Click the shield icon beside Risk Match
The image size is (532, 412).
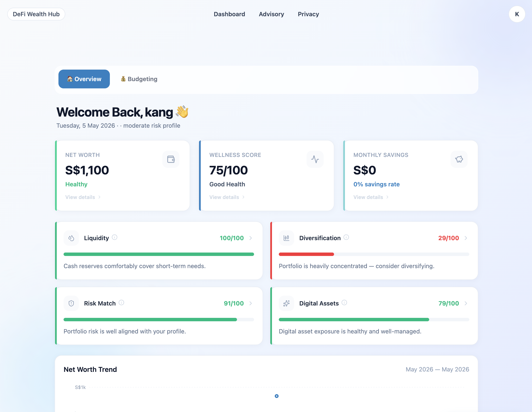point(71,303)
